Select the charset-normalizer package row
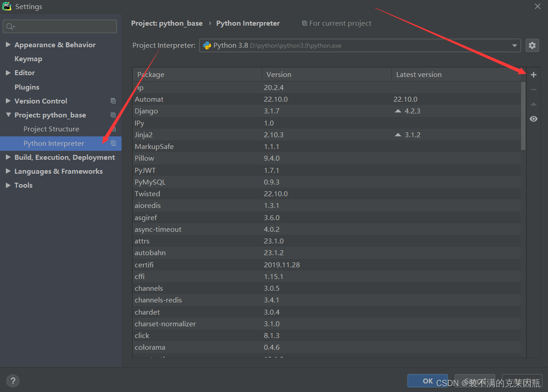 [326, 324]
